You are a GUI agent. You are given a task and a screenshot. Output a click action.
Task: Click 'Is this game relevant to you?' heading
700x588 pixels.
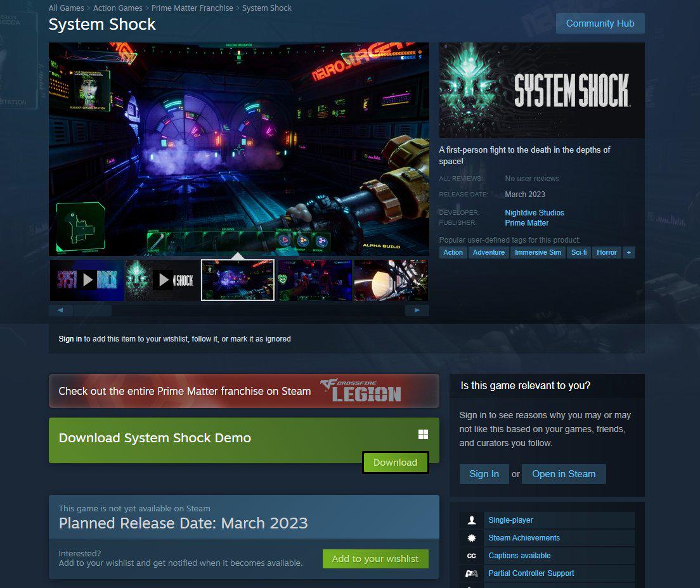[x=526, y=385]
